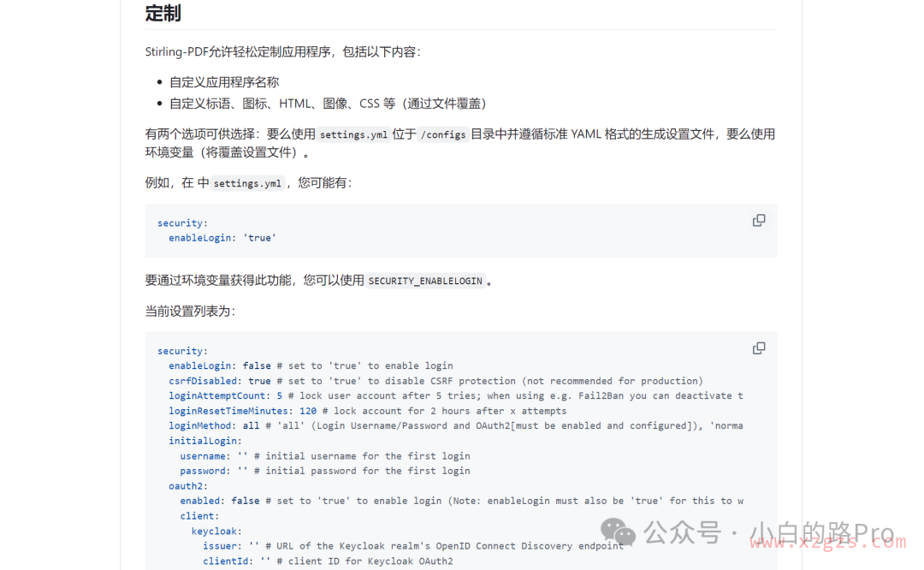Click the oauth2: key in the code
924x570 pixels.
point(188,486)
